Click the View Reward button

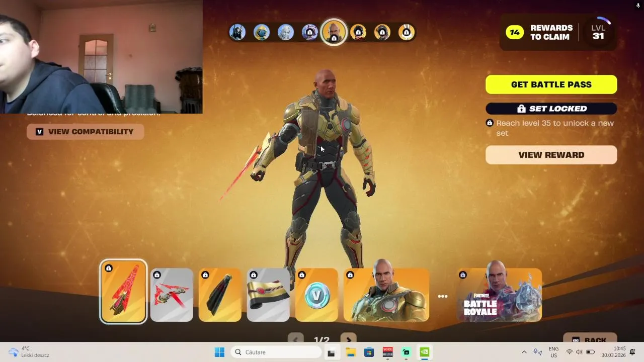pos(551,155)
